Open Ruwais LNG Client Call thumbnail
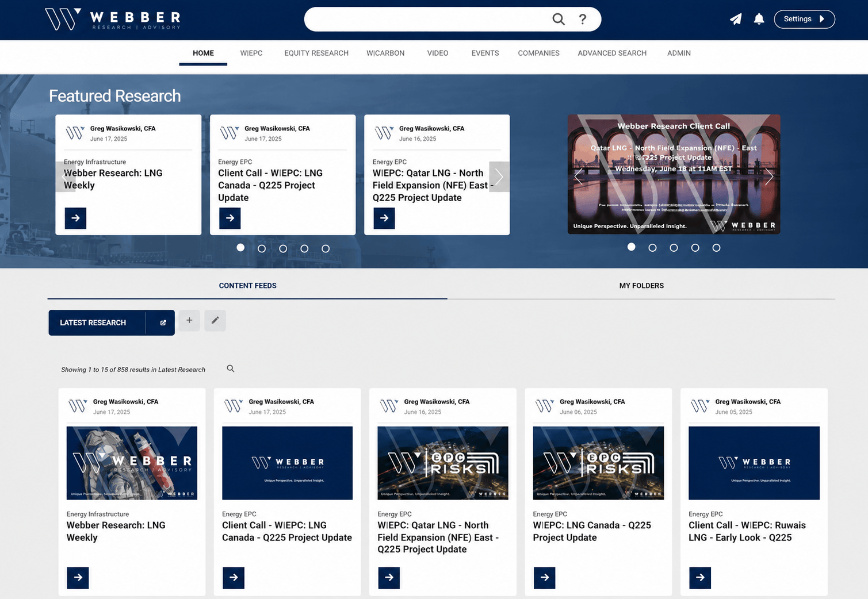868x599 pixels. click(x=754, y=463)
